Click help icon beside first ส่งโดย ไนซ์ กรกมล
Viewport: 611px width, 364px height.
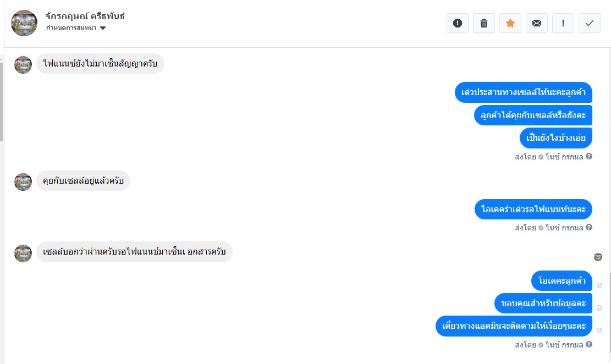tap(589, 156)
